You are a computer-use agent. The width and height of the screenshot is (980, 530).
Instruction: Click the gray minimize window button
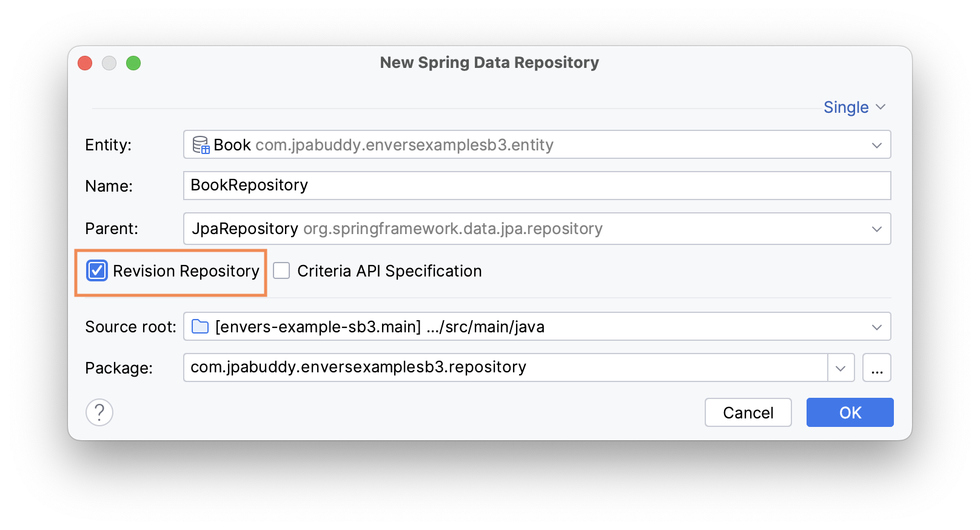[x=109, y=63]
